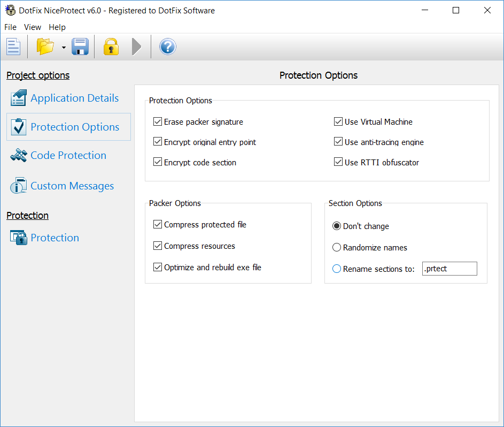
Task: Expand the Open folder dropdown arrow
Action: pos(64,48)
